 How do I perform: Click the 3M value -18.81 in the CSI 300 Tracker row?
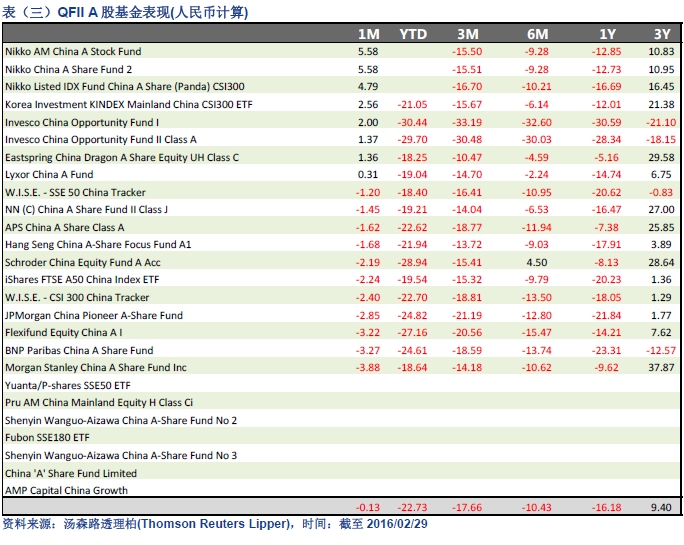[467, 298]
